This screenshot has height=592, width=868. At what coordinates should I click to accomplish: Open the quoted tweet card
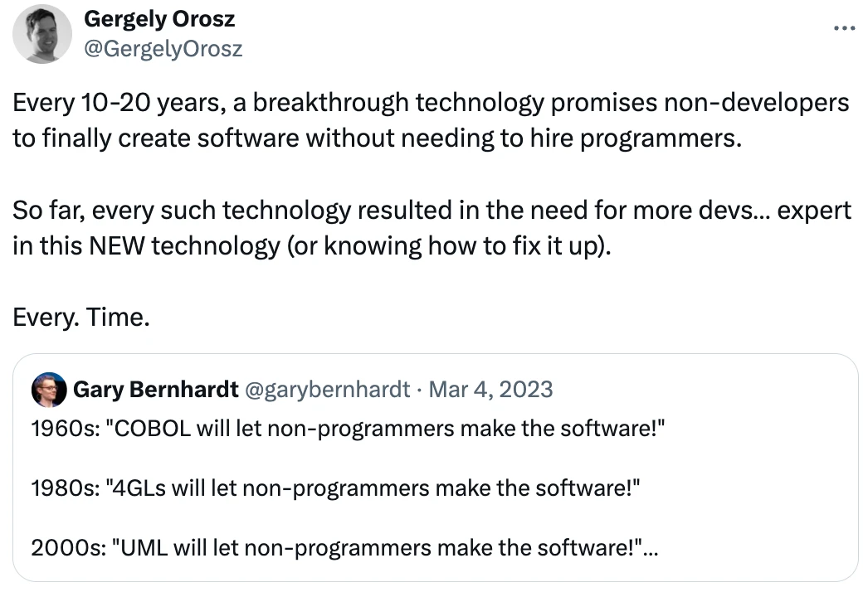pos(435,468)
